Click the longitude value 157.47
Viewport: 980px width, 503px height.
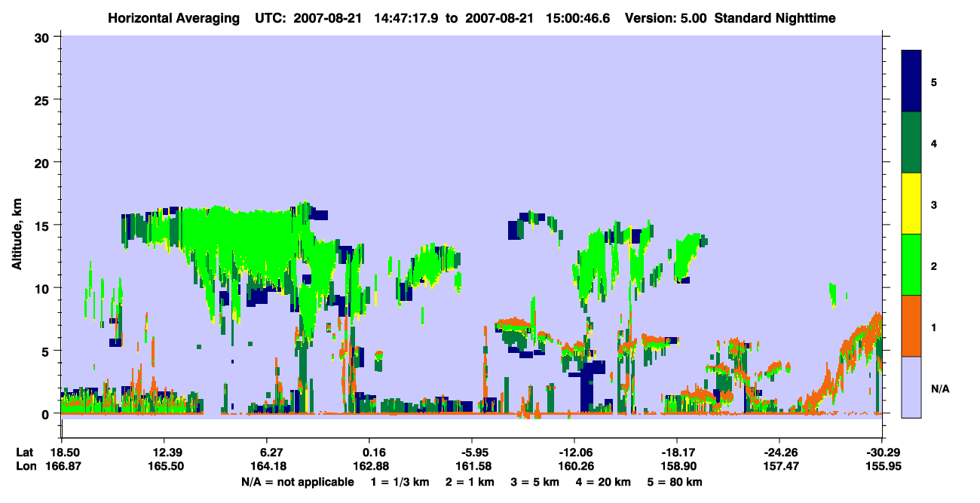pyautogui.click(x=779, y=466)
